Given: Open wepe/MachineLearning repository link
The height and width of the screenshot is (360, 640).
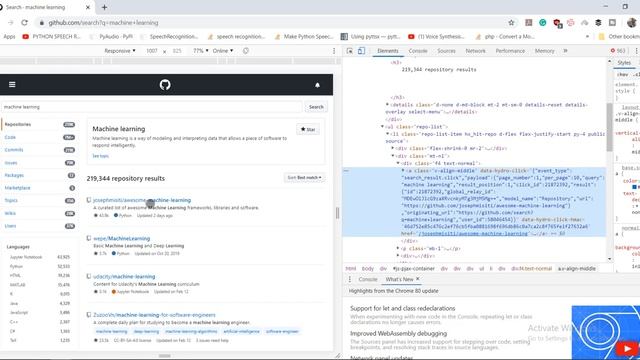Looking at the screenshot, I should pos(121,238).
